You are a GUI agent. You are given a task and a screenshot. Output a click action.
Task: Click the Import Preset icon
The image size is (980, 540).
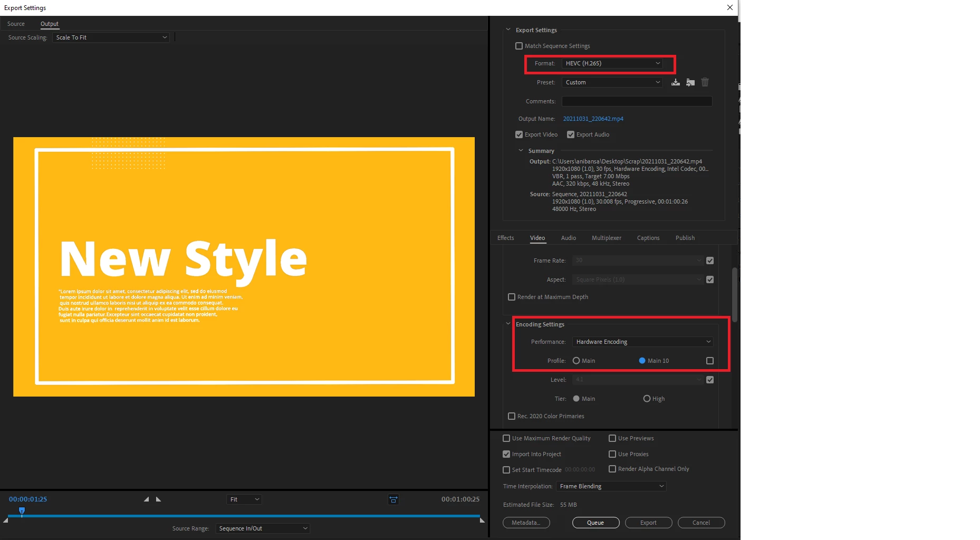pos(690,82)
